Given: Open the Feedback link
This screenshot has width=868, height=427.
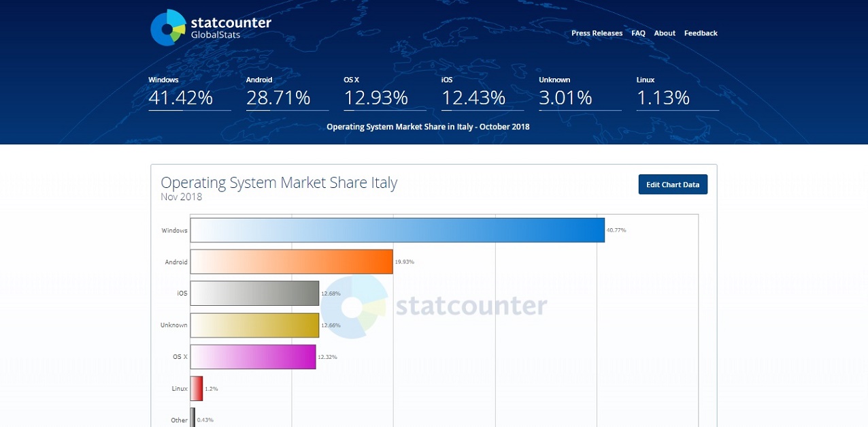Looking at the screenshot, I should point(701,33).
